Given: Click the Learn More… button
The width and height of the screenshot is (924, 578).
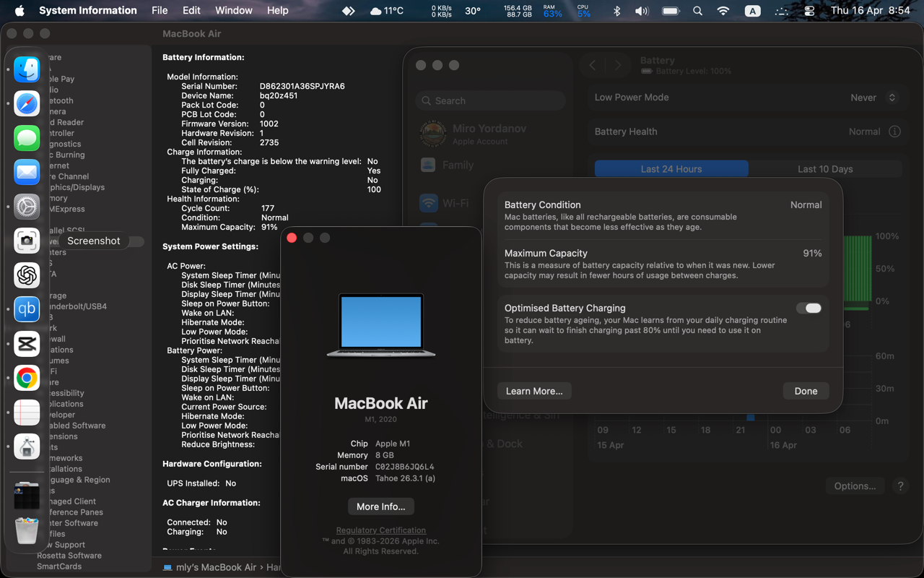Looking at the screenshot, I should (x=534, y=391).
